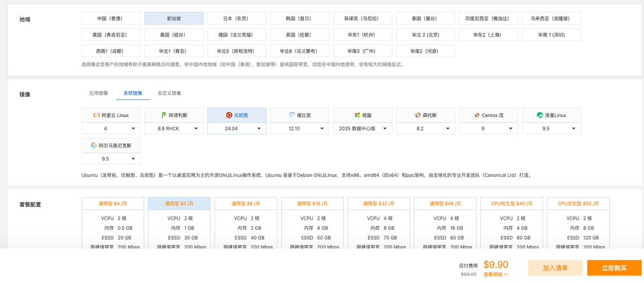The height and width of the screenshot is (283, 644).
Task: Choose the 乌班图 system image
Action: point(237,115)
